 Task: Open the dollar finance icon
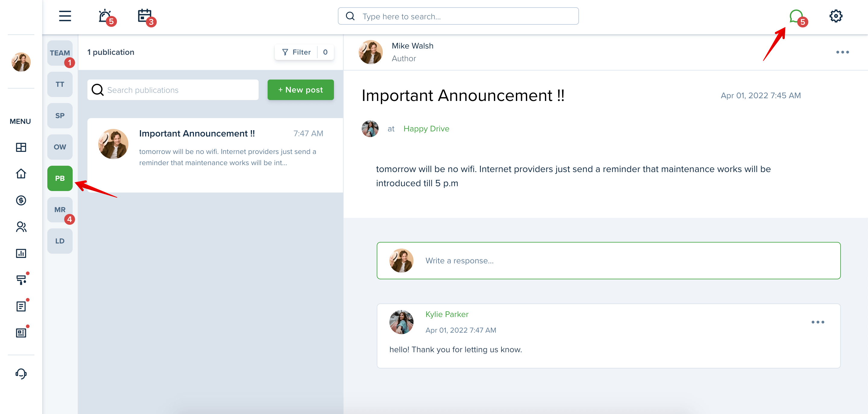click(x=21, y=200)
